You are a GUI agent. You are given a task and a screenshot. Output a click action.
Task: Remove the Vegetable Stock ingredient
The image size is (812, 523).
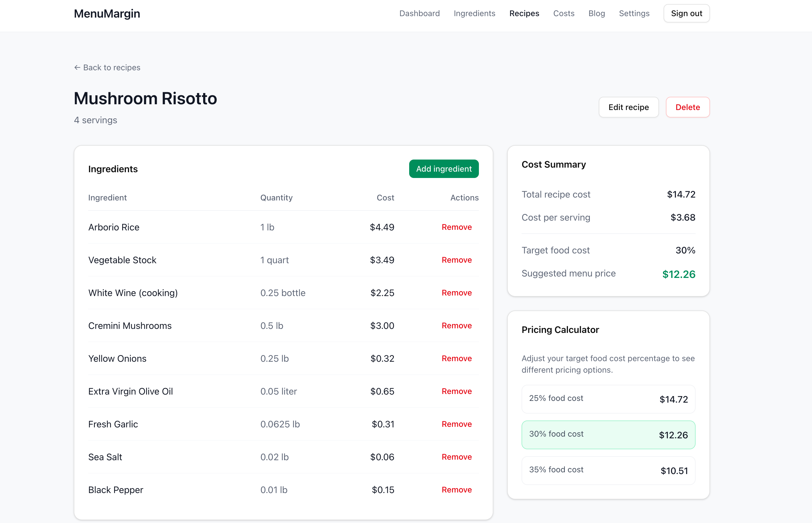click(x=457, y=260)
